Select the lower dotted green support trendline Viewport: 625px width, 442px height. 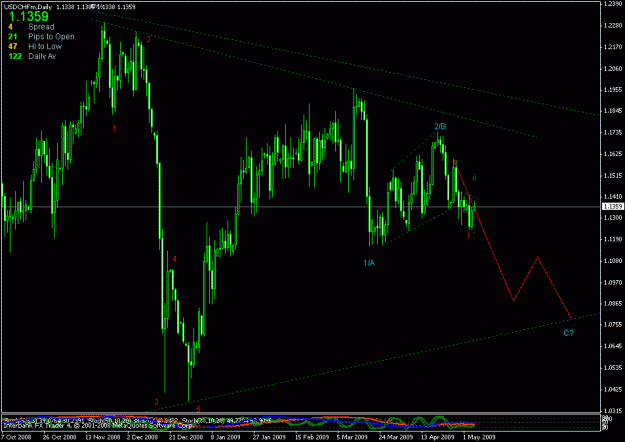(x=373, y=363)
